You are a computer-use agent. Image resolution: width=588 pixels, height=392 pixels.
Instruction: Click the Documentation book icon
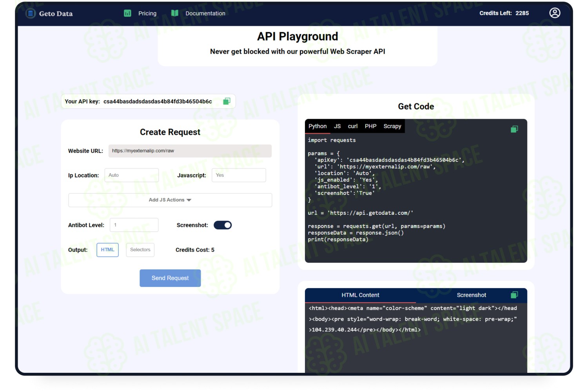(175, 13)
